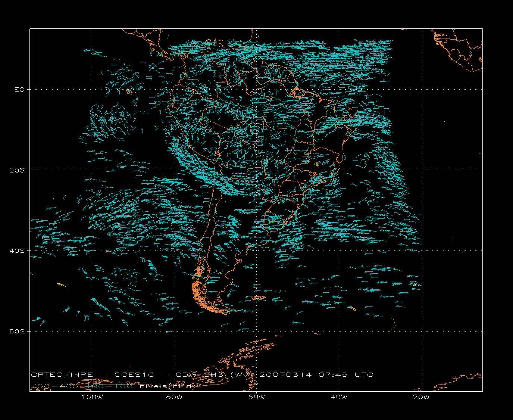Click the yellow 700-400 level legend
The height and width of the screenshot is (420, 513).
[x=54, y=386]
